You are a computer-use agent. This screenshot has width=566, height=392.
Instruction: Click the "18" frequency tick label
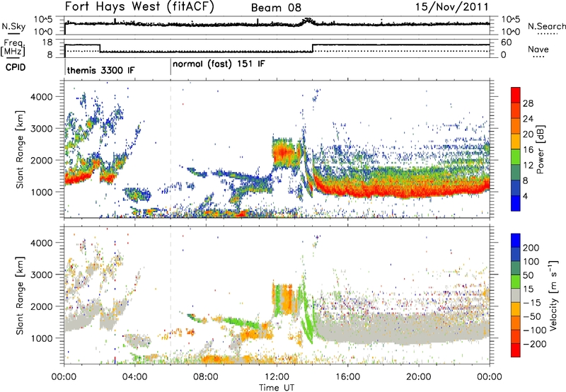pos(47,42)
